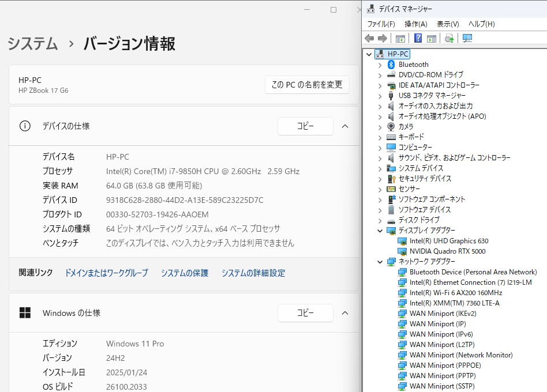Click the info icon beside デバイスの仕様
The image size is (547, 392).
tap(25, 126)
